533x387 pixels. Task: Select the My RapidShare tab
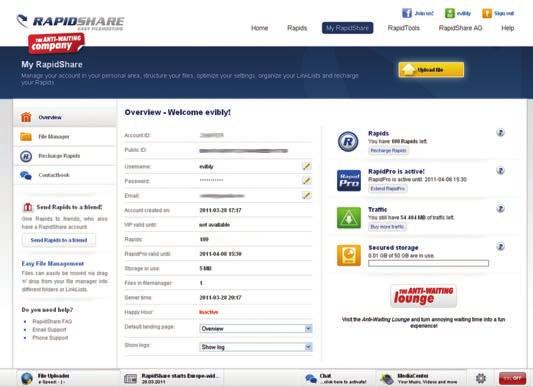tap(347, 28)
